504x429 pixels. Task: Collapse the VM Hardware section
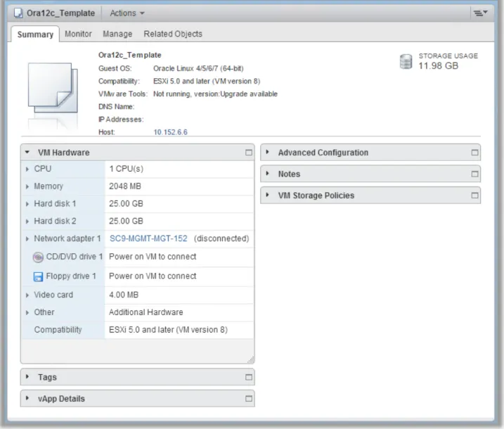coord(27,152)
